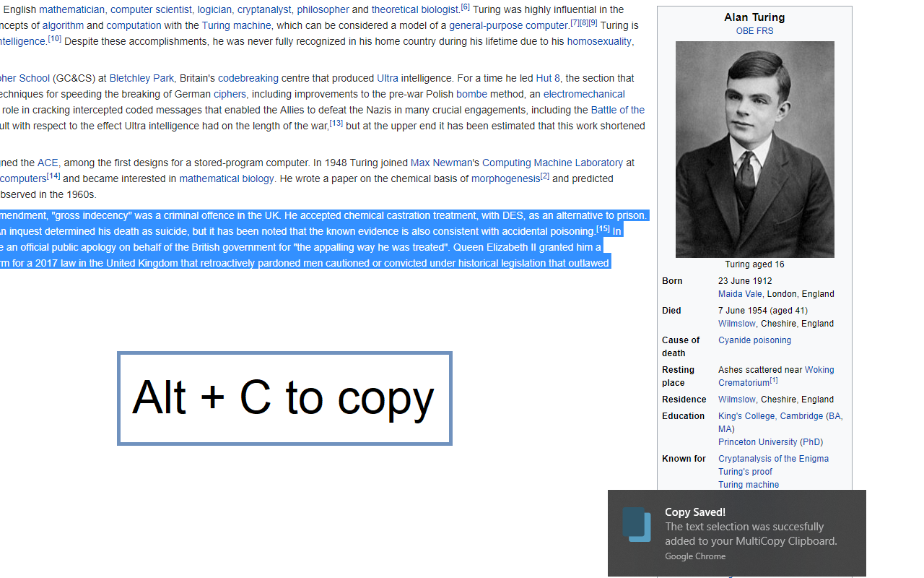Viewport: 924px width, 578px height.
Task: Click Alan Turing portrait photo
Action: click(754, 150)
